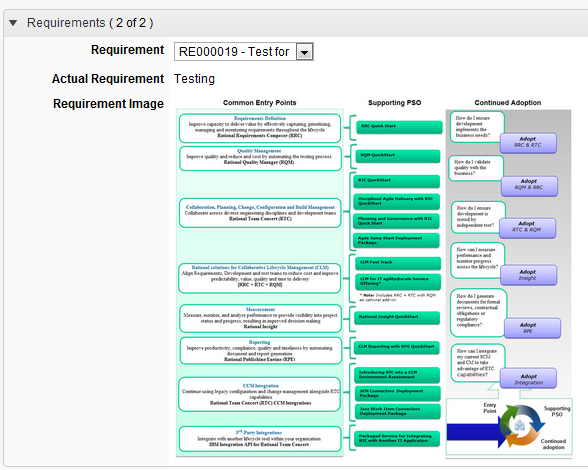Click the Adopt RQM & RRC box
The width and height of the screenshot is (588, 470).
pyautogui.click(x=529, y=185)
